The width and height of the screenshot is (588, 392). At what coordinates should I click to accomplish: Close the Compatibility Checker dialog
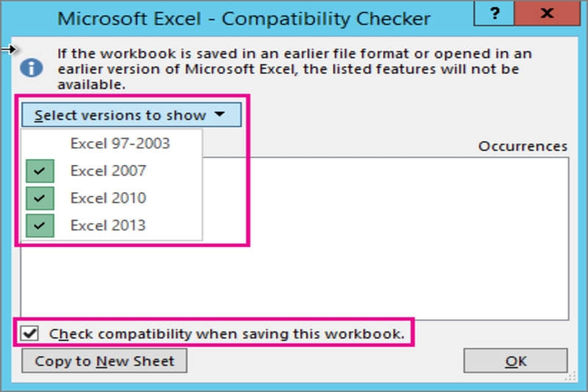coord(546,15)
